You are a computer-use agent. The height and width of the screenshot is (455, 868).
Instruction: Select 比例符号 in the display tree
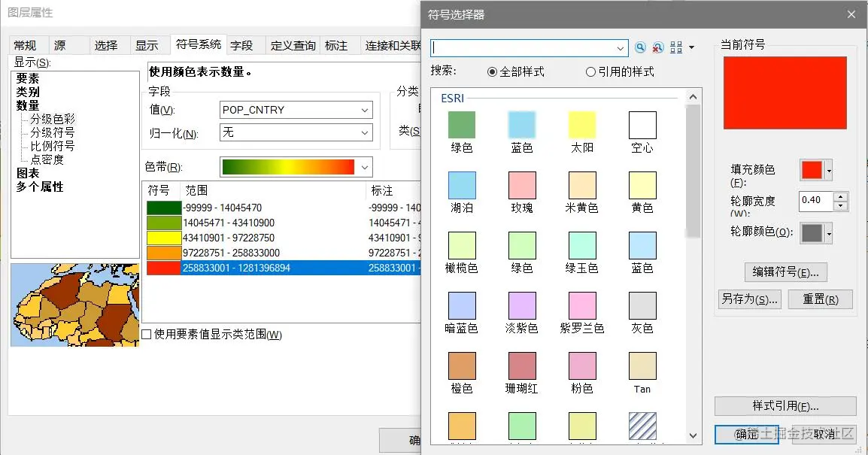click(x=53, y=146)
